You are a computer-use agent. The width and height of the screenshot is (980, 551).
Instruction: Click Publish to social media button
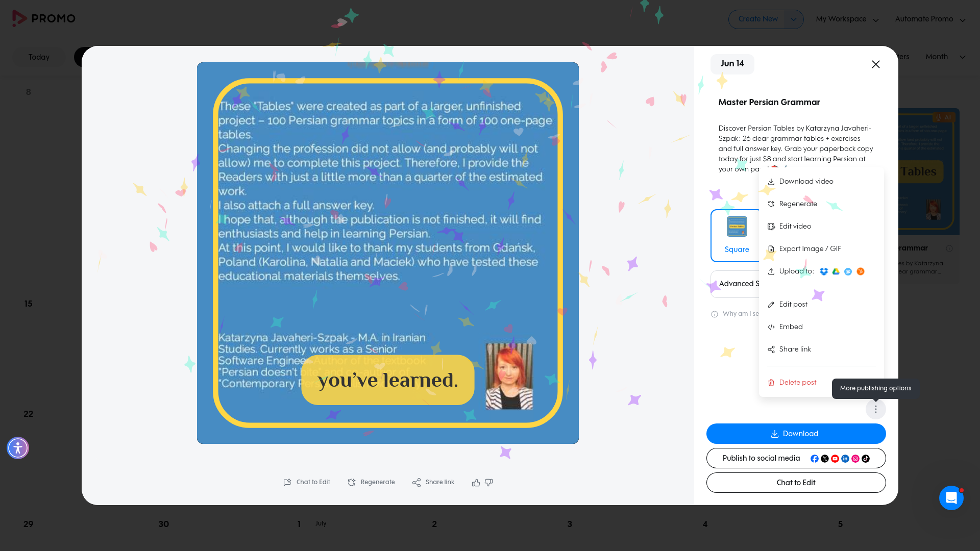click(x=796, y=458)
